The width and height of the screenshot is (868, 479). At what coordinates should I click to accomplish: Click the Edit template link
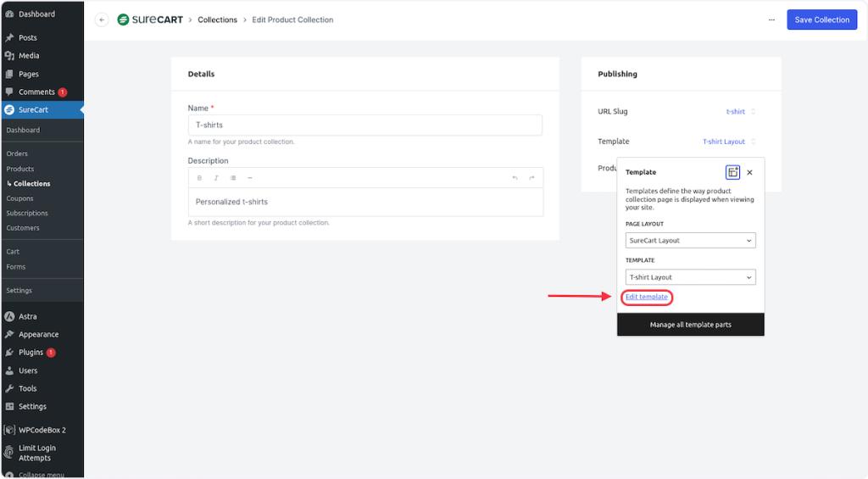click(647, 297)
